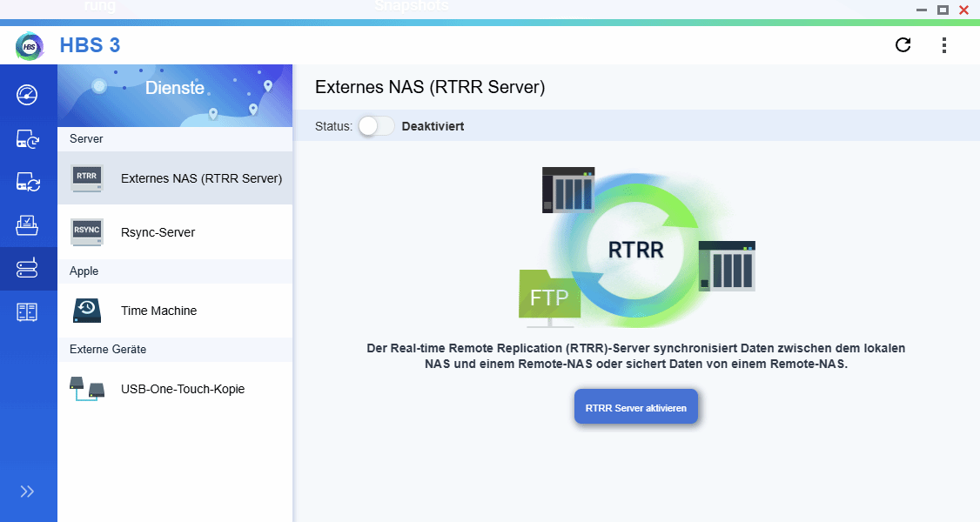Click the USB-One-Touch-Kopie device icon
The height and width of the screenshot is (522, 980).
pyautogui.click(x=86, y=388)
